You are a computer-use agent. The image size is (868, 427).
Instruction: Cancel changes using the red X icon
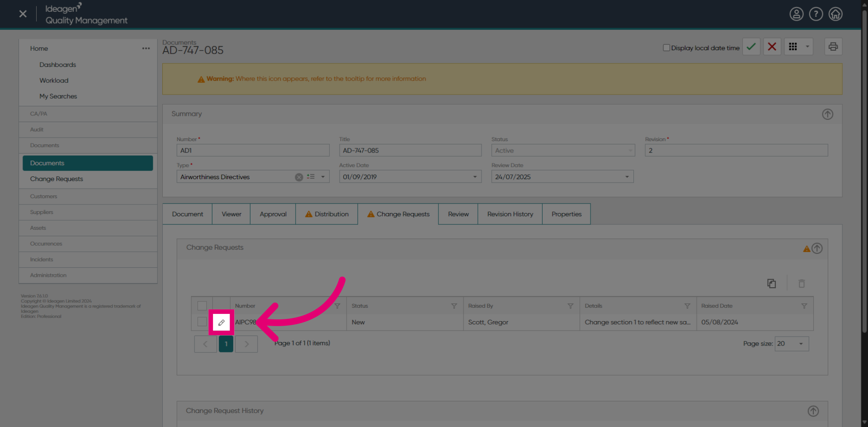[x=772, y=46]
